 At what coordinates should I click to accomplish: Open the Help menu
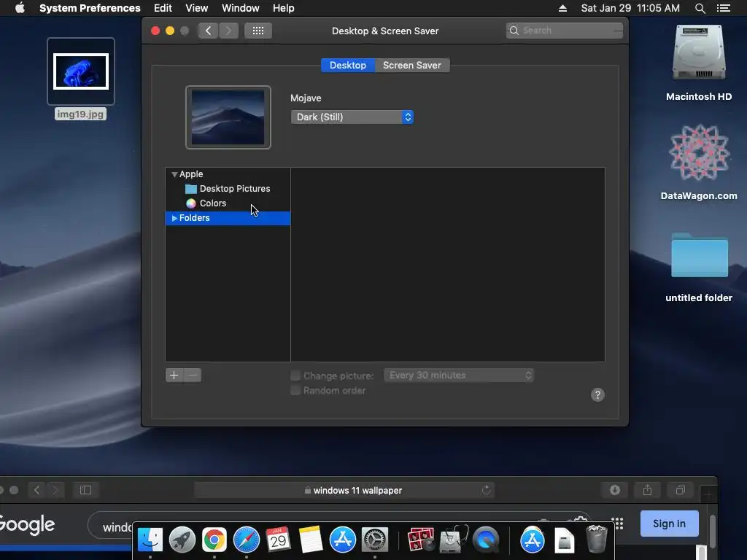[x=284, y=8]
